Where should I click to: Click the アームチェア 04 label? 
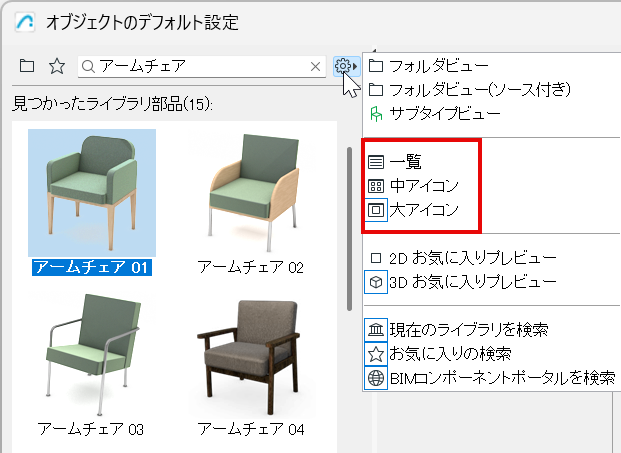coord(251,429)
